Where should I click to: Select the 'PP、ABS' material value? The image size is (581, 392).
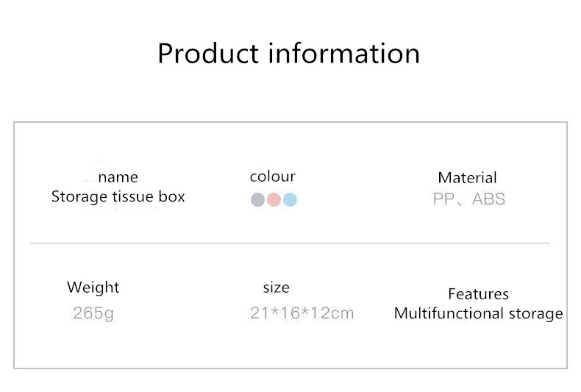coord(468,199)
